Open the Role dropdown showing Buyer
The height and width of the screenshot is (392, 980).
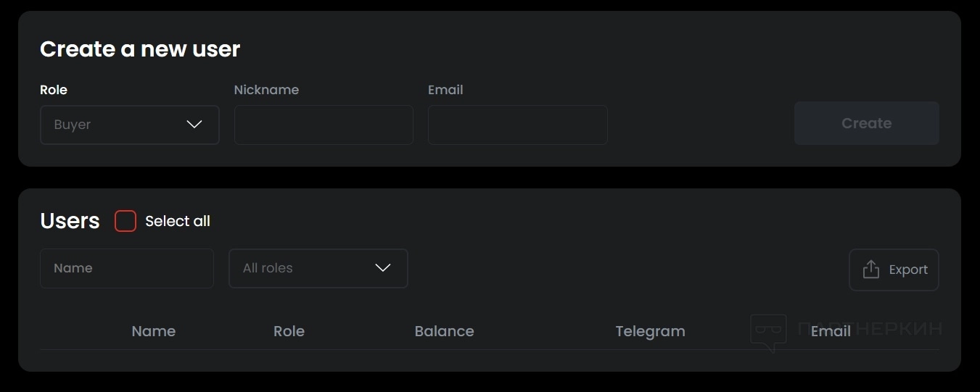(x=129, y=125)
